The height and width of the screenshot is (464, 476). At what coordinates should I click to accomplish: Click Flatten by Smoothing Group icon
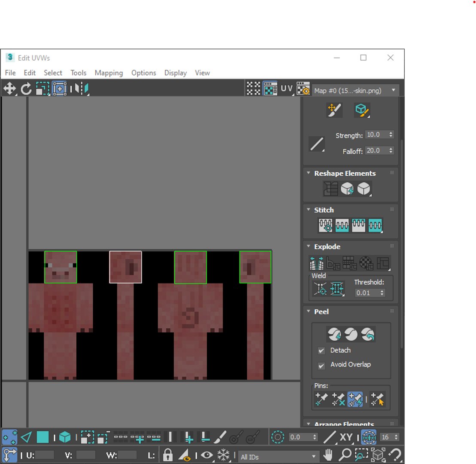pos(350,263)
